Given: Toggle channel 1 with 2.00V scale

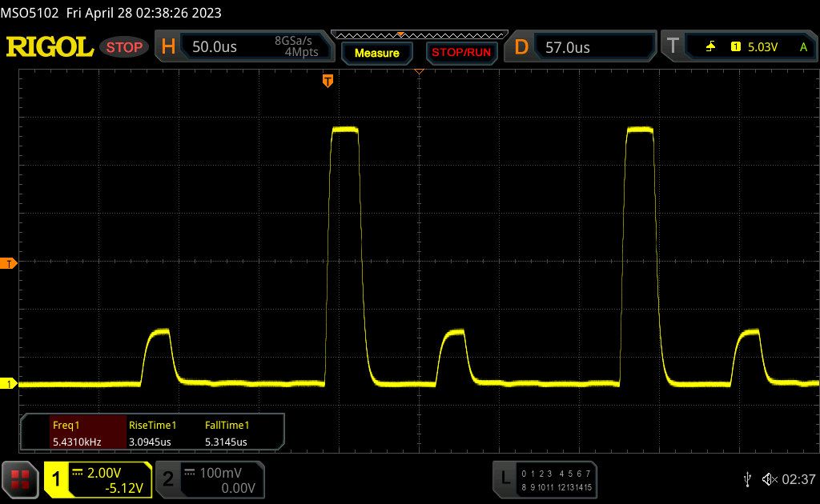Looking at the screenshot, I should (98, 480).
